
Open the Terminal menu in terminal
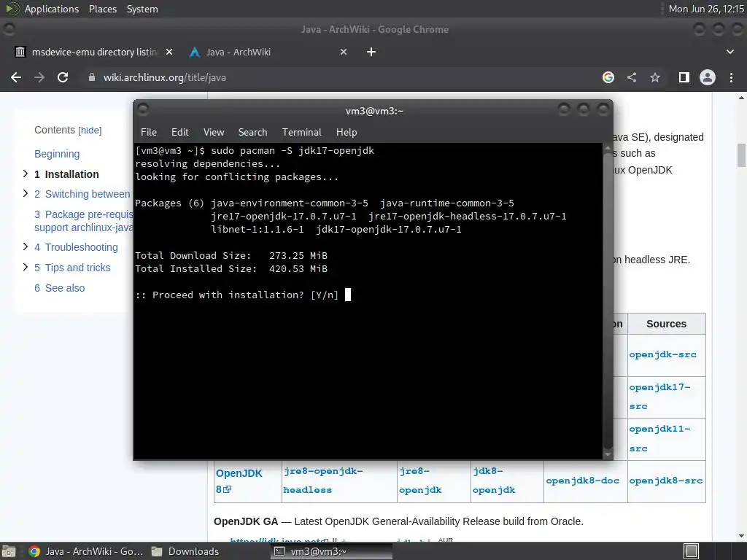(301, 132)
